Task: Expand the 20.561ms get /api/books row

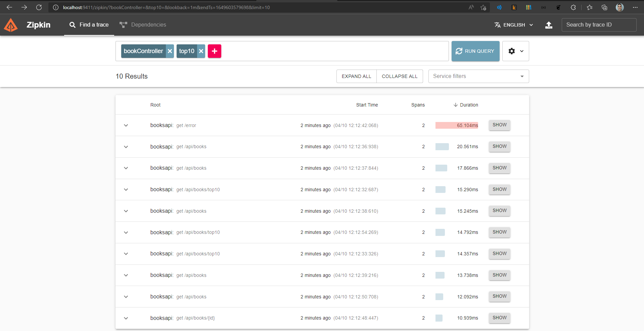Action: (x=126, y=147)
